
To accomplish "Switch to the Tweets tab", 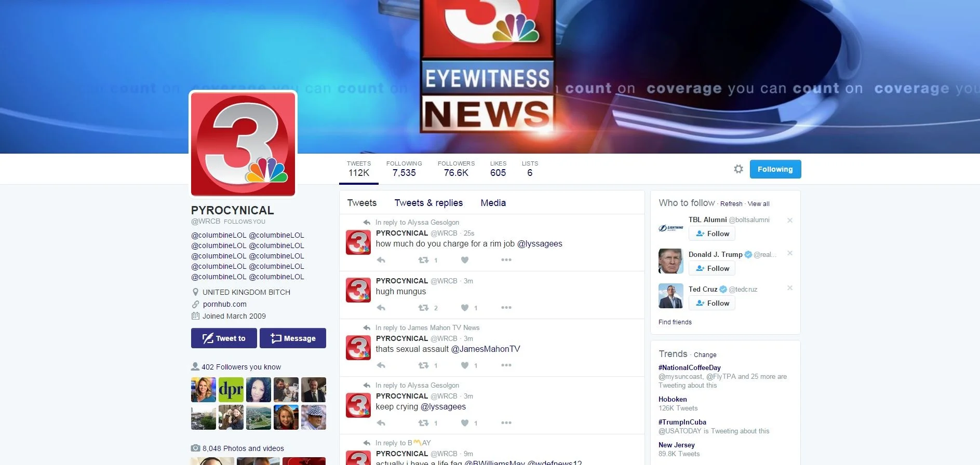I will coord(362,203).
